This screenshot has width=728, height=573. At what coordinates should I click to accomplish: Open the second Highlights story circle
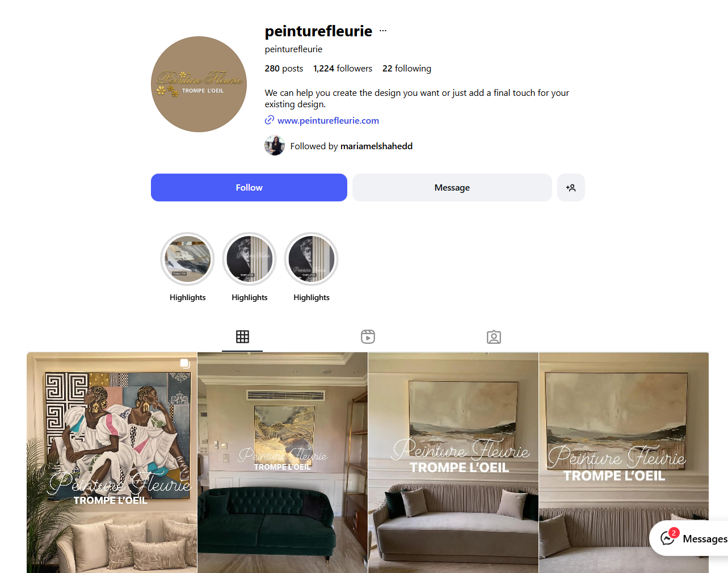(250, 259)
